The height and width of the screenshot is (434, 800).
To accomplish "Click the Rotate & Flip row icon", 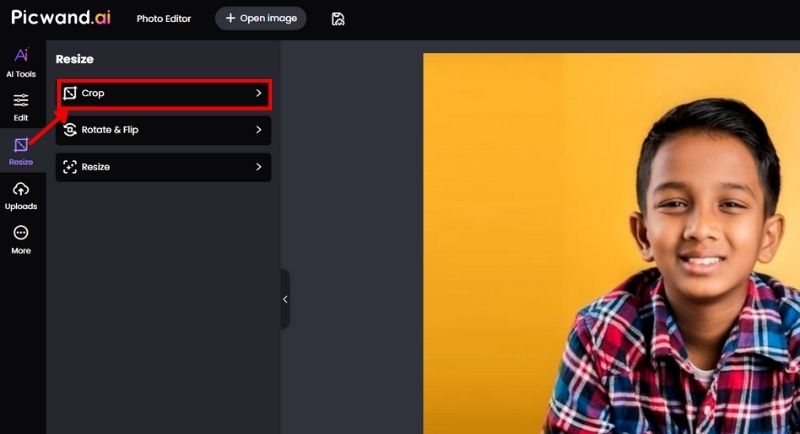I will tap(70, 130).
